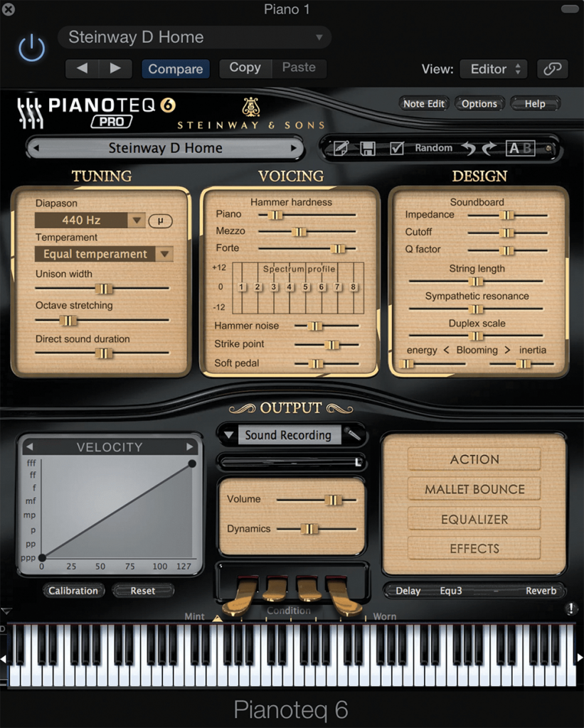Click velocity curve bottom endpoint
The image size is (584, 728).
point(42,557)
